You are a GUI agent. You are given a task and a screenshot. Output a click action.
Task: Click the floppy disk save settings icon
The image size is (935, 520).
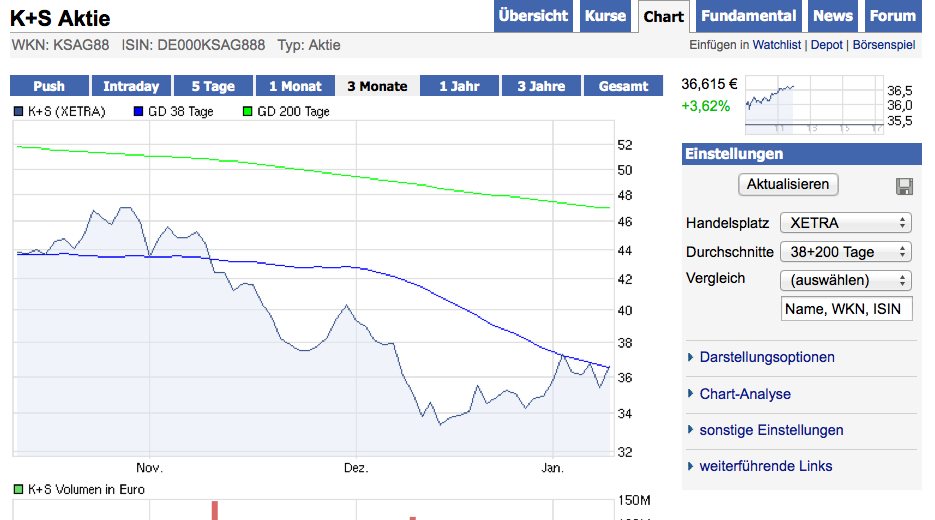[904, 187]
